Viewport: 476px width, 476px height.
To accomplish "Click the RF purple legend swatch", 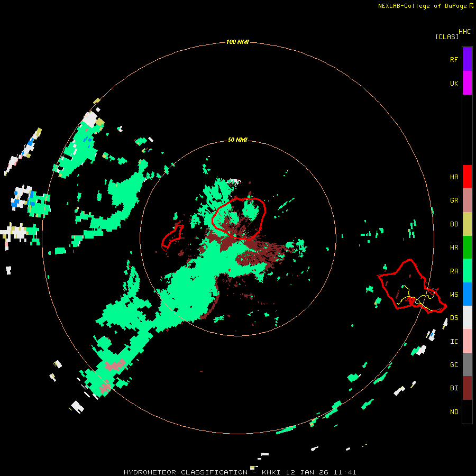I will (x=467, y=59).
